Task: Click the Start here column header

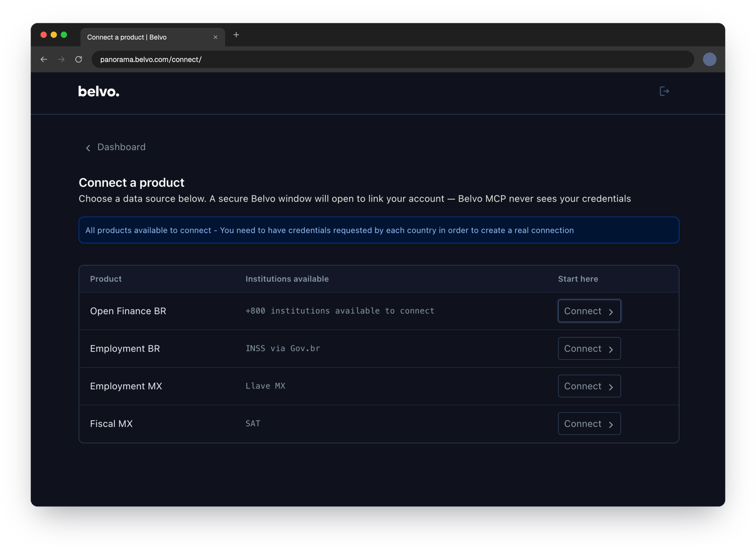Action: [578, 279]
